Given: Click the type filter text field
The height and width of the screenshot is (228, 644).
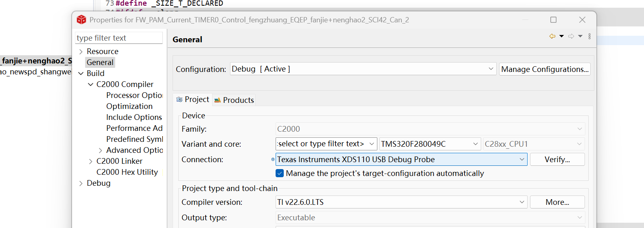Looking at the screenshot, I should coord(119,38).
